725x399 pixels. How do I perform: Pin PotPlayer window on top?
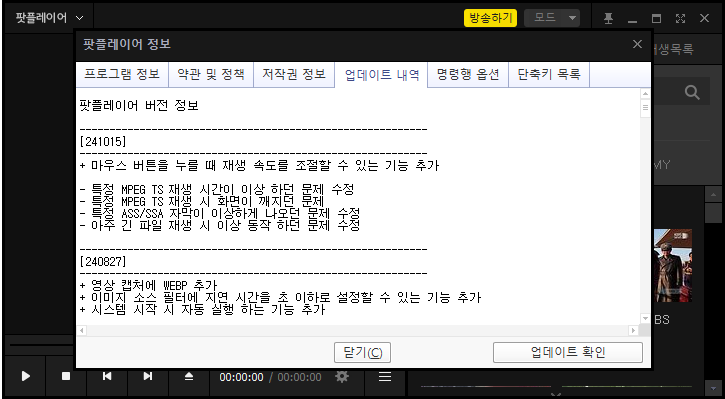point(608,18)
